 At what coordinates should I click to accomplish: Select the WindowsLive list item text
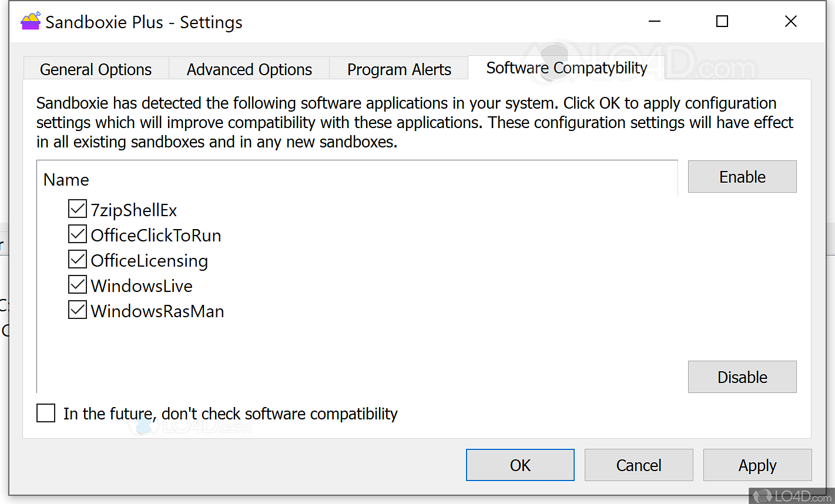pos(142,286)
